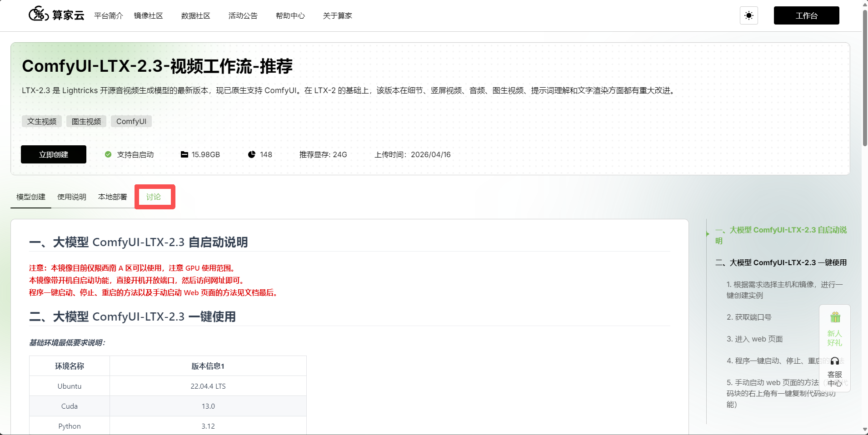868x435 pixels.
Task: Click the page title ComfyUI-LTX-2.3-视频工作流-推荐
Action: [x=157, y=66]
